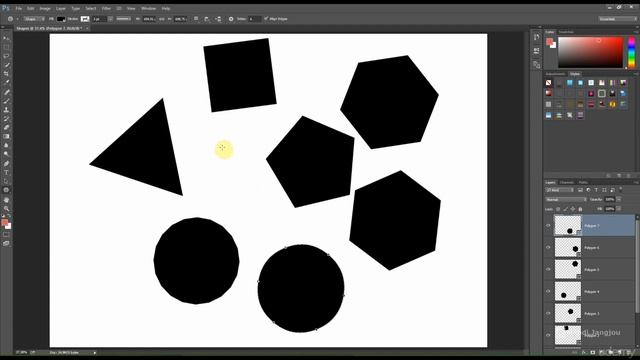Lock all layer attributes icon
The image size is (640, 360).
pyautogui.click(x=580, y=209)
